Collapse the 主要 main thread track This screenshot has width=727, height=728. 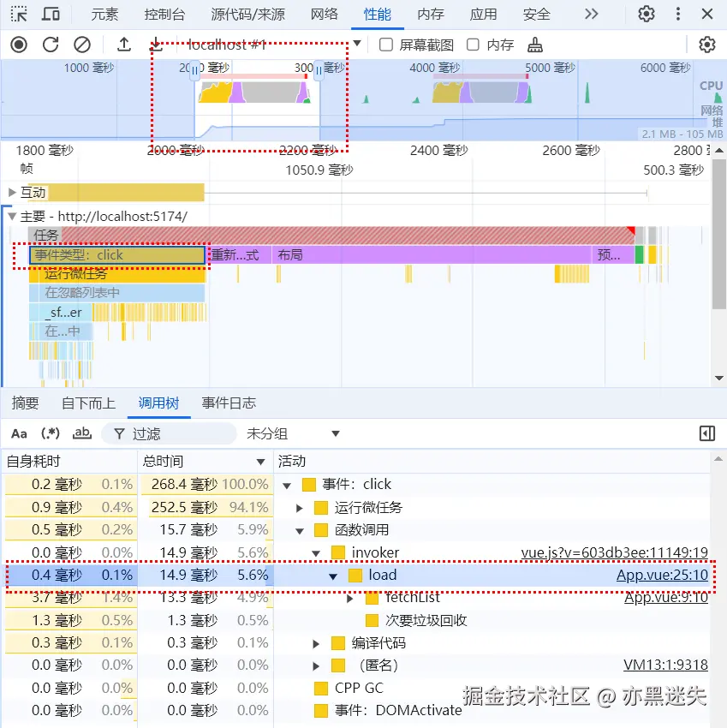[12, 217]
